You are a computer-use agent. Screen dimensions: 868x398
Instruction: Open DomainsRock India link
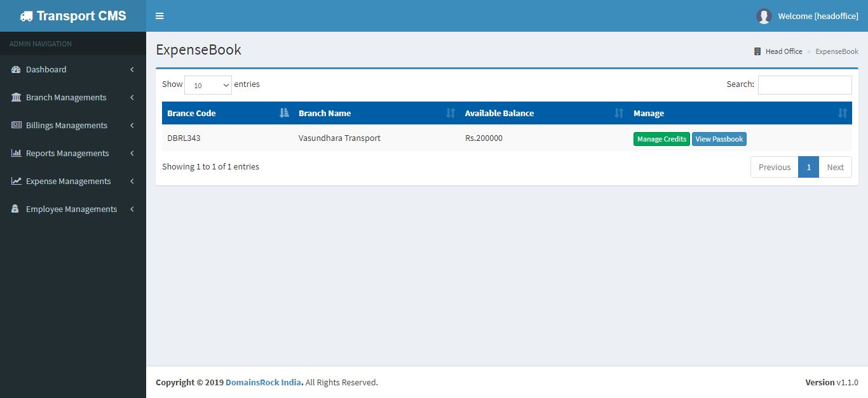[x=264, y=382]
